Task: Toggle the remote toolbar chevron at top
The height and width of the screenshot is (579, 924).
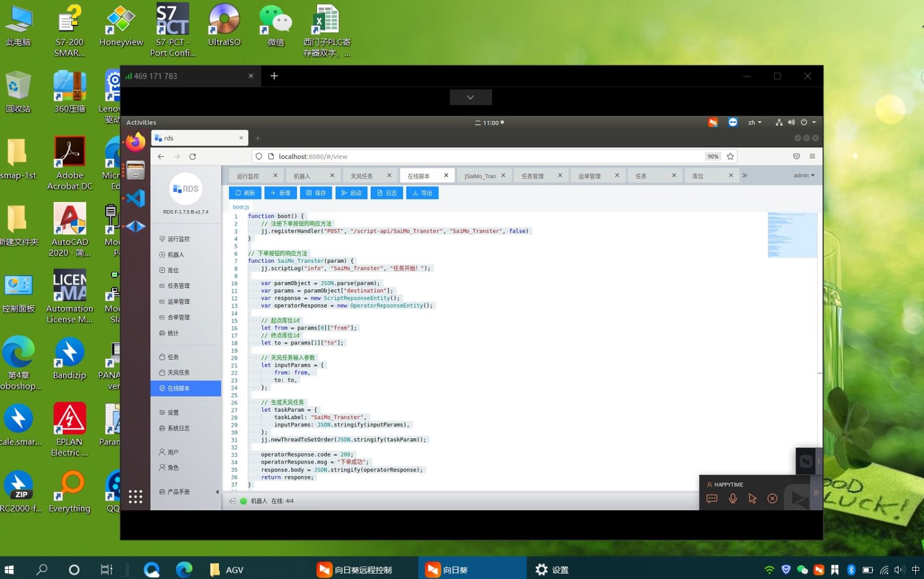Action: (x=471, y=97)
